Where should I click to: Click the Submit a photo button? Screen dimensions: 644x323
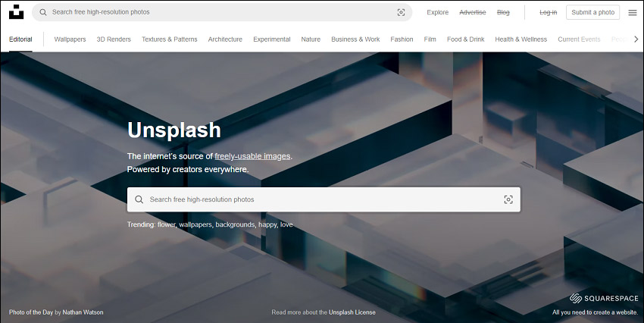(x=592, y=12)
